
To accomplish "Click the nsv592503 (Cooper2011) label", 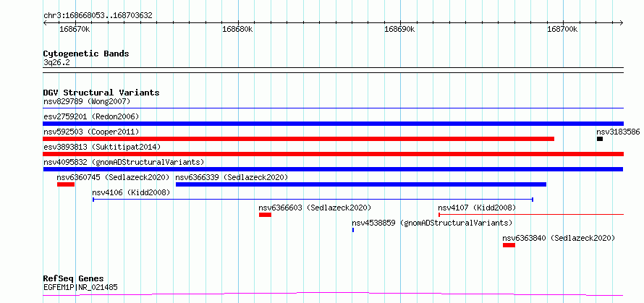I will 91,132.
